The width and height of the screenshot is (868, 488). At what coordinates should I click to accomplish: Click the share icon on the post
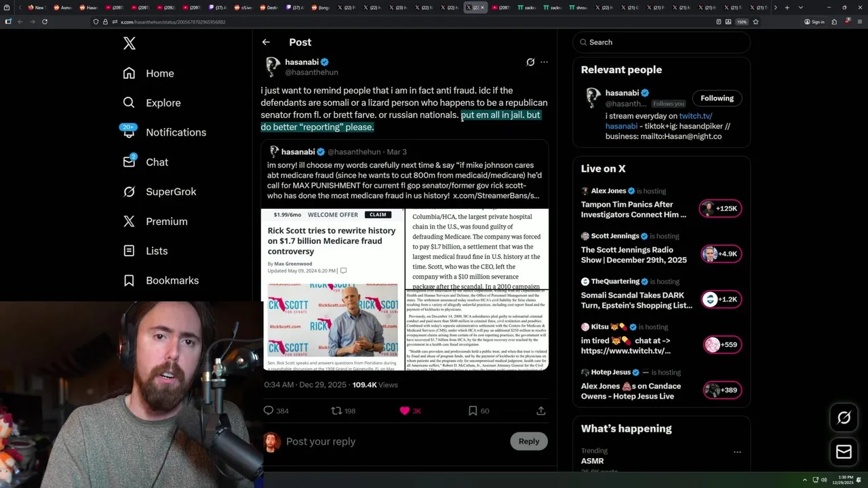coord(540,411)
